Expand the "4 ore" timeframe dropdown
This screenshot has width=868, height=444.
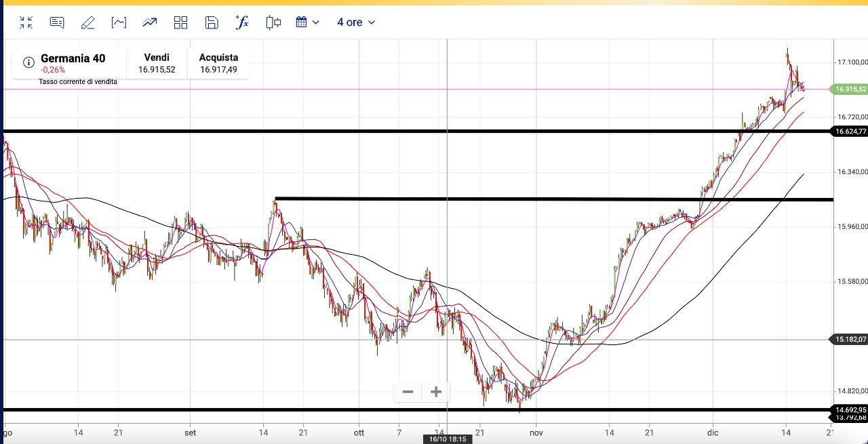click(356, 22)
